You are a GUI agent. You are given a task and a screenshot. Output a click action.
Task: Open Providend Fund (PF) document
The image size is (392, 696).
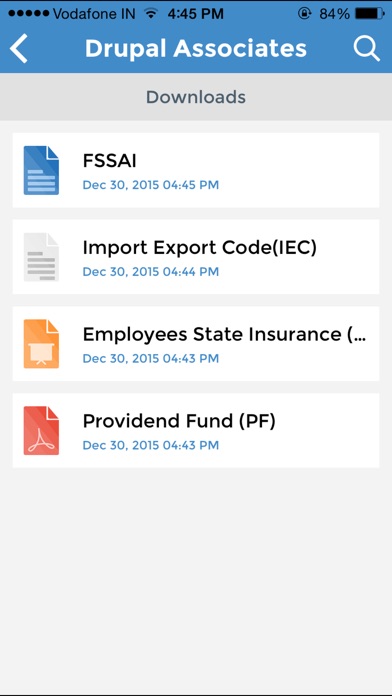(x=196, y=430)
